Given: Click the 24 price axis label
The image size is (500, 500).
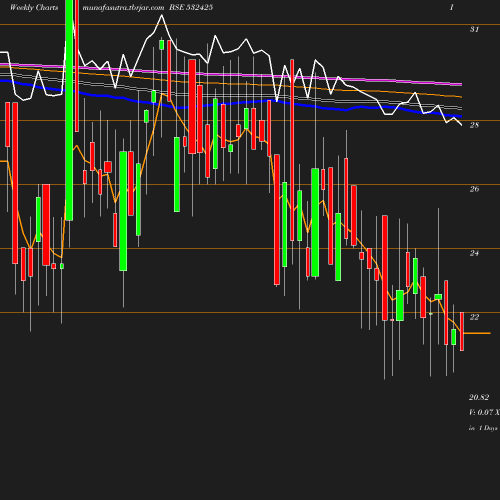Looking at the screenshot, I should (474, 253).
